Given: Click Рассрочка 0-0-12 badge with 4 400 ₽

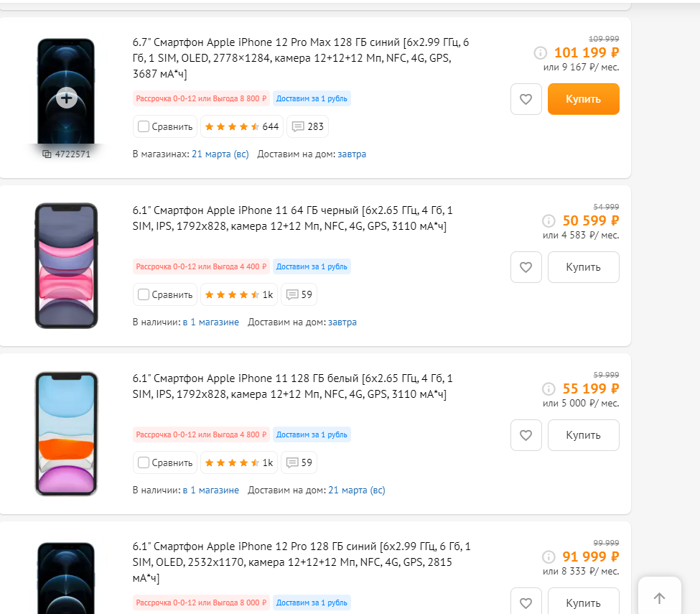Looking at the screenshot, I should [x=201, y=266].
